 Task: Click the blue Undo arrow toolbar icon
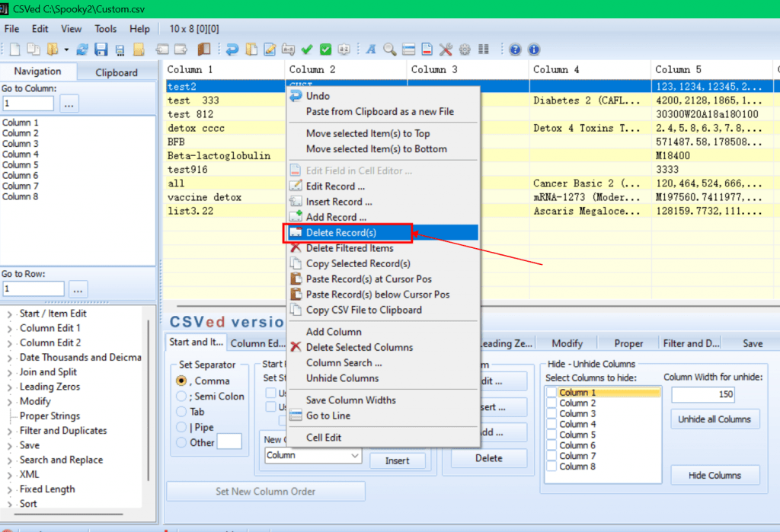coord(232,49)
